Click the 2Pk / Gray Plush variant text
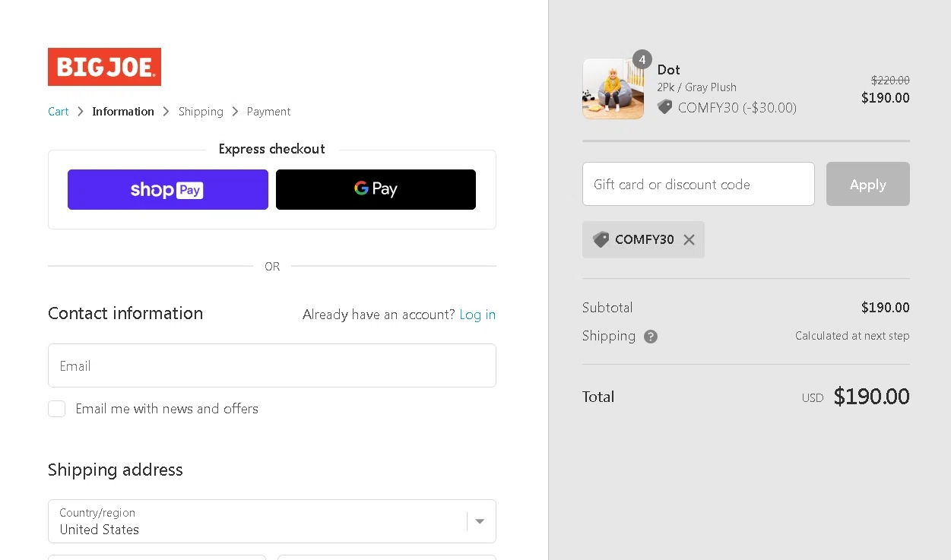This screenshot has width=951, height=560. pos(697,87)
